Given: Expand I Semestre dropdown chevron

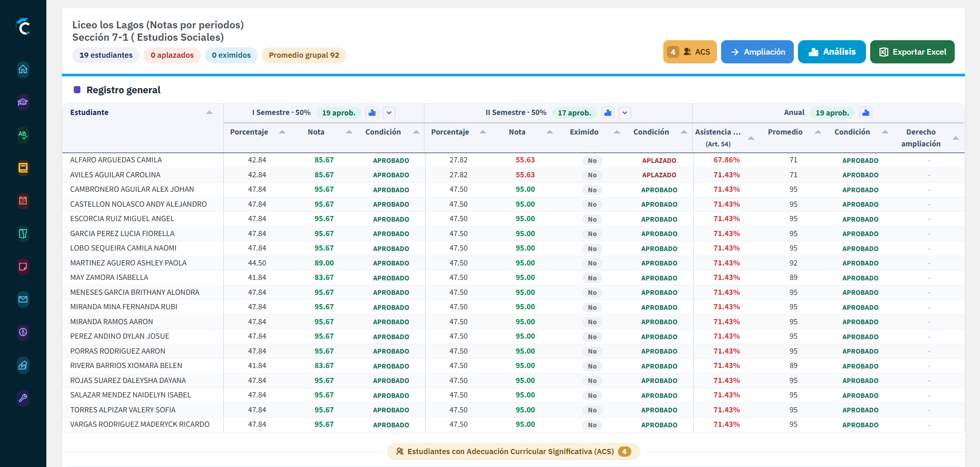Looking at the screenshot, I should (389, 113).
